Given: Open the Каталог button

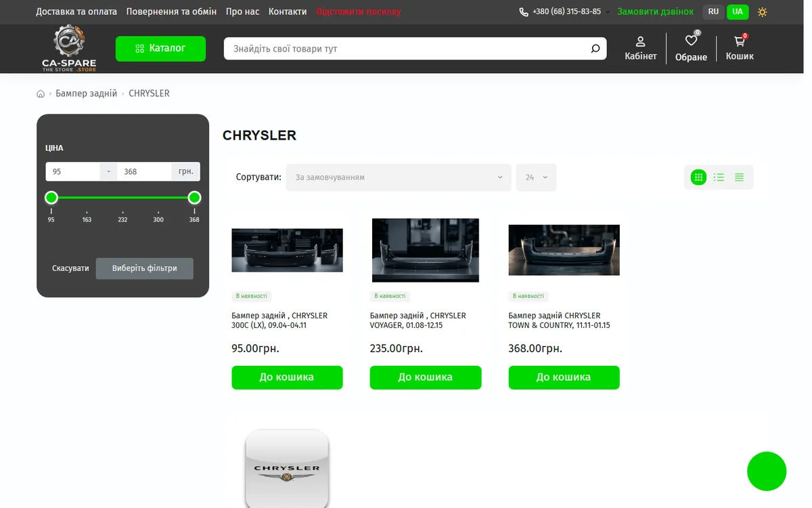Looking at the screenshot, I should [x=160, y=49].
